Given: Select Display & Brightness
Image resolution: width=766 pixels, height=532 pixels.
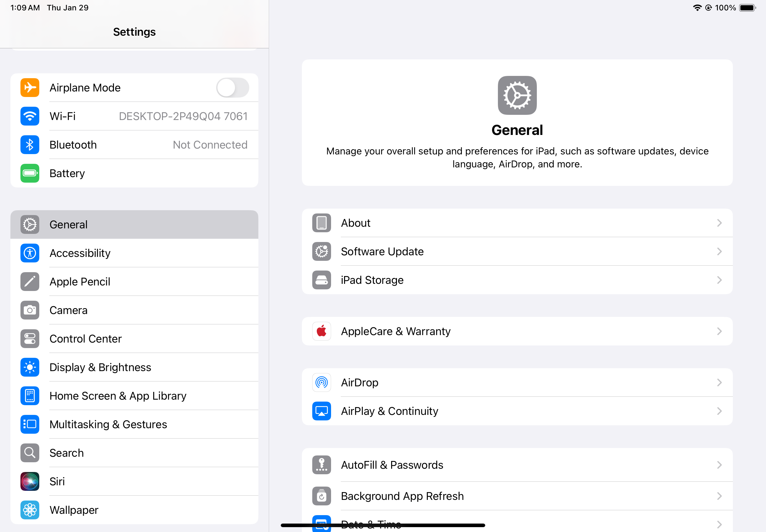Looking at the screenshot, I should coord(134,367).
